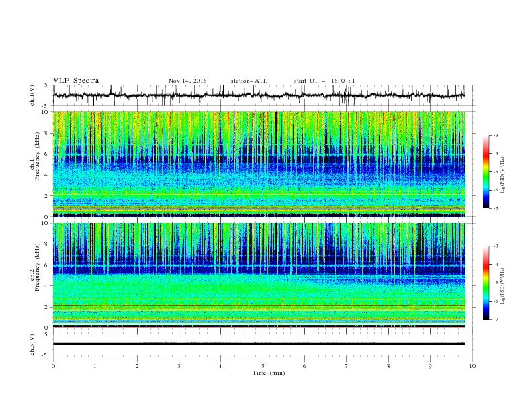Click inside the ch.1 frequency spectrogram
This screenshot has width=532, height=411.
259,164
